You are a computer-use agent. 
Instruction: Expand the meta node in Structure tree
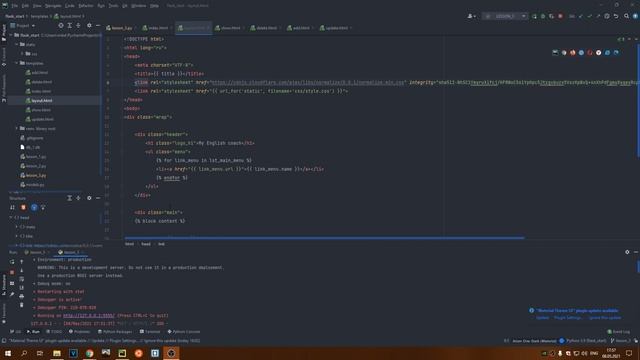click(x=17, y=227)
